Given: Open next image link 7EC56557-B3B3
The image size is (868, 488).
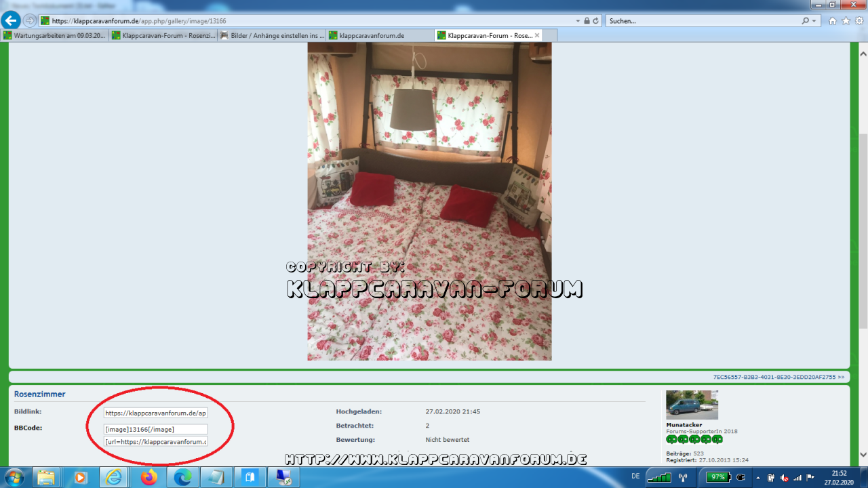Looking at the screenshot, I should point(778,377).
